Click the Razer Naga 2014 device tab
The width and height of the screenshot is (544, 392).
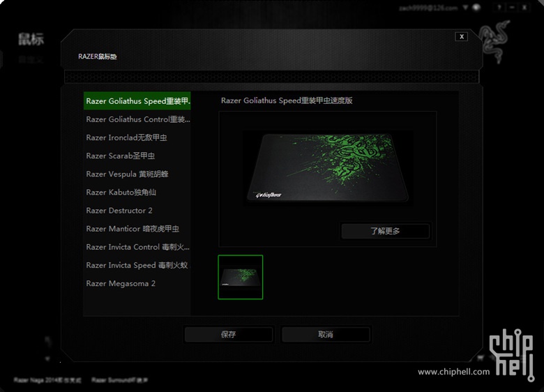[x=47, y=380]
